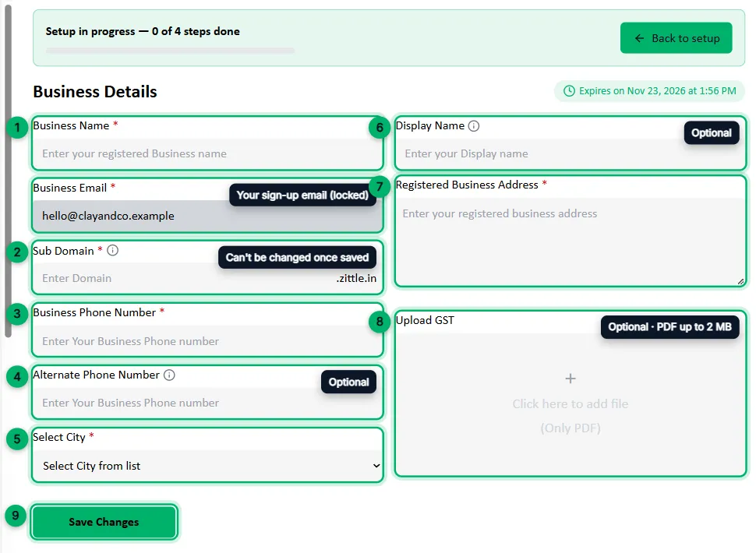The height and width of the screenshot is (553, 756).
Task: Click the plus icon in Upload GST area
Action: (x=571, y=379)
